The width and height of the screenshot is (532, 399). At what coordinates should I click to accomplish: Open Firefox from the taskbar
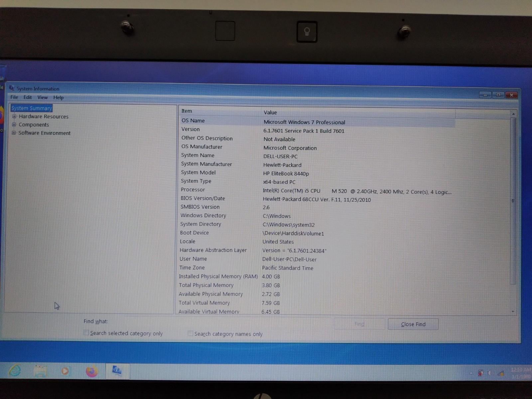click(x=91, y=371)
